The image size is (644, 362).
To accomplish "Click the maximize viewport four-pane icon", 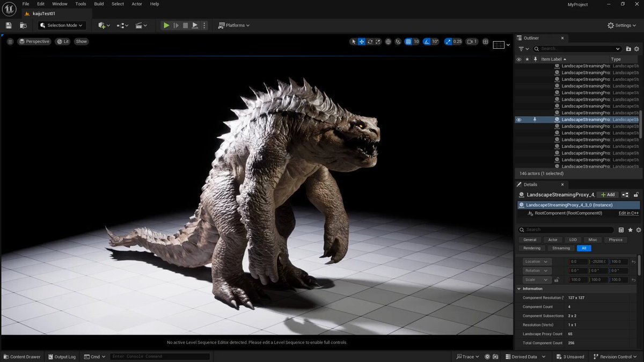I will [486, 41].
